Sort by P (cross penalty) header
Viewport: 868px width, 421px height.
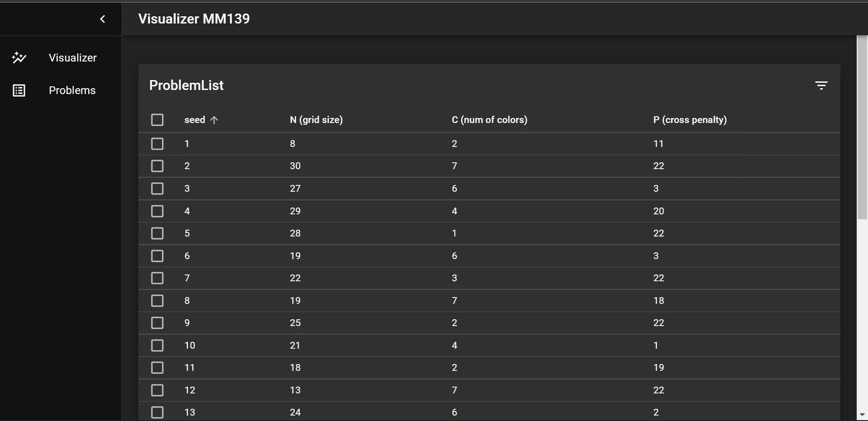coord(690,120)
